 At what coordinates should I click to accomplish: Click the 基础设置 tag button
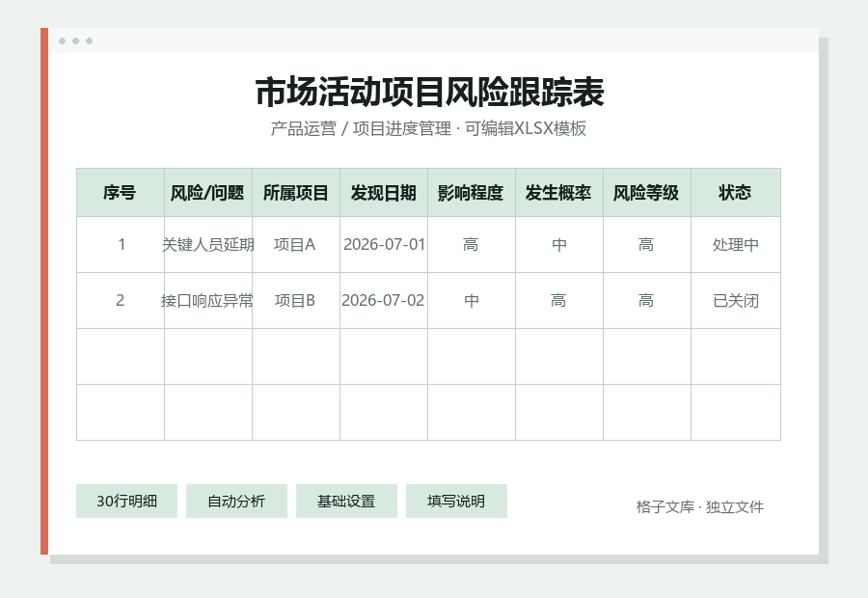tap(346, 502)
